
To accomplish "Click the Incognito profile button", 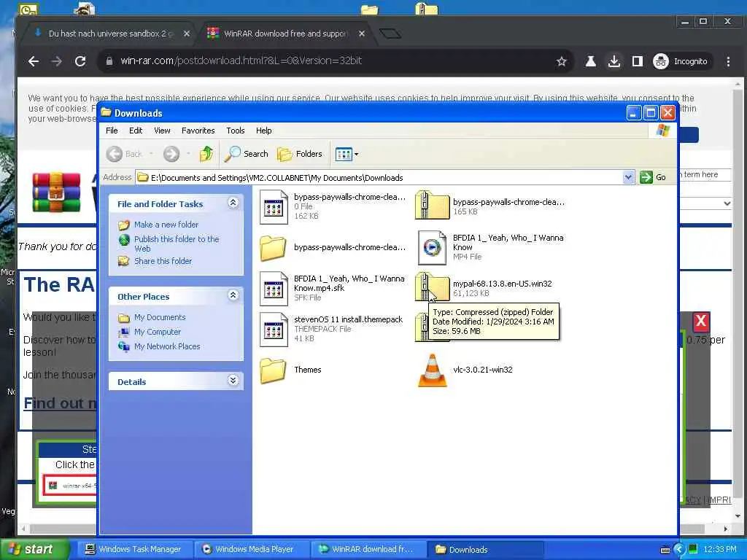I will [681, 61].
